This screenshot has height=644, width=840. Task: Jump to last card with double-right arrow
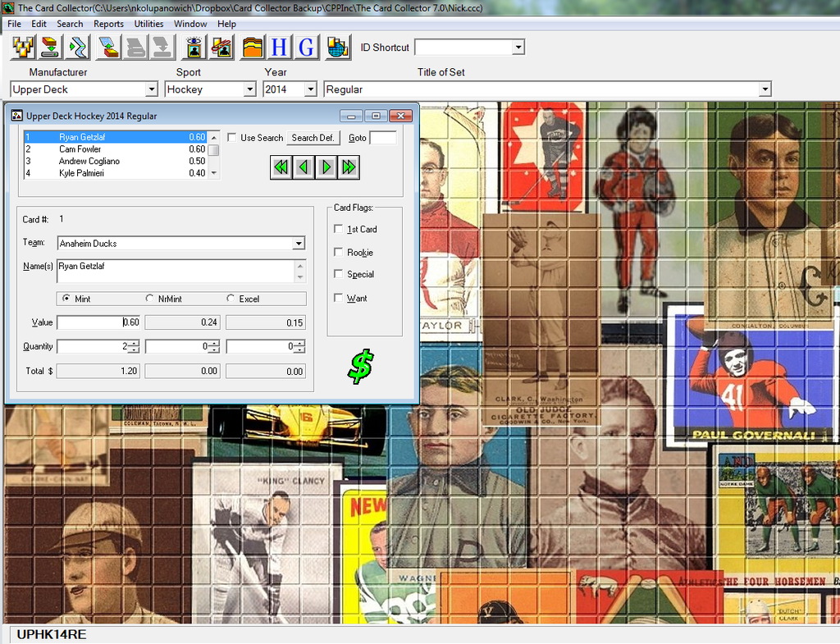[349, 167]
